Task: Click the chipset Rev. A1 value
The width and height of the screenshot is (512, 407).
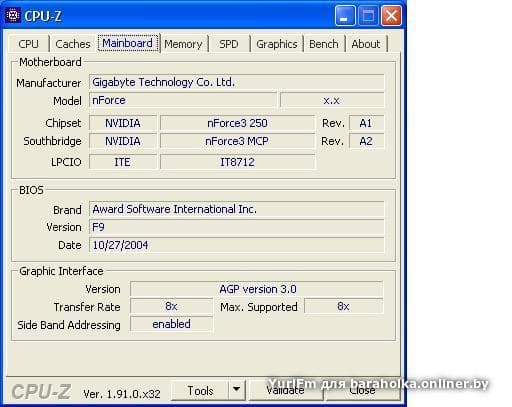Action: [x=366, y=123]
